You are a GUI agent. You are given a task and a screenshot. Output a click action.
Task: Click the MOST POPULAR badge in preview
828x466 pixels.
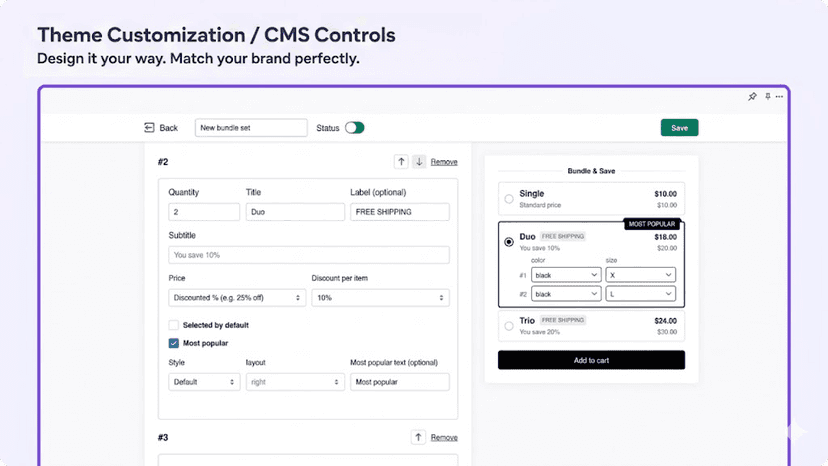(652, 224)
